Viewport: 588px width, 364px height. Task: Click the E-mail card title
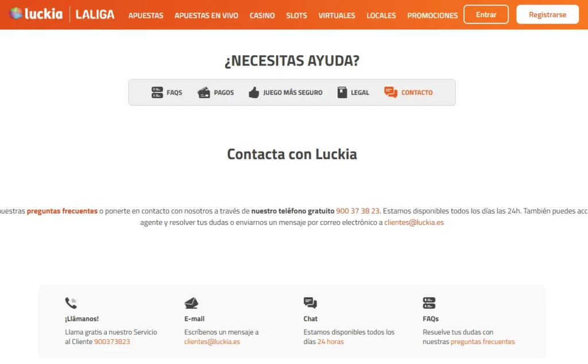pos(194,319)
